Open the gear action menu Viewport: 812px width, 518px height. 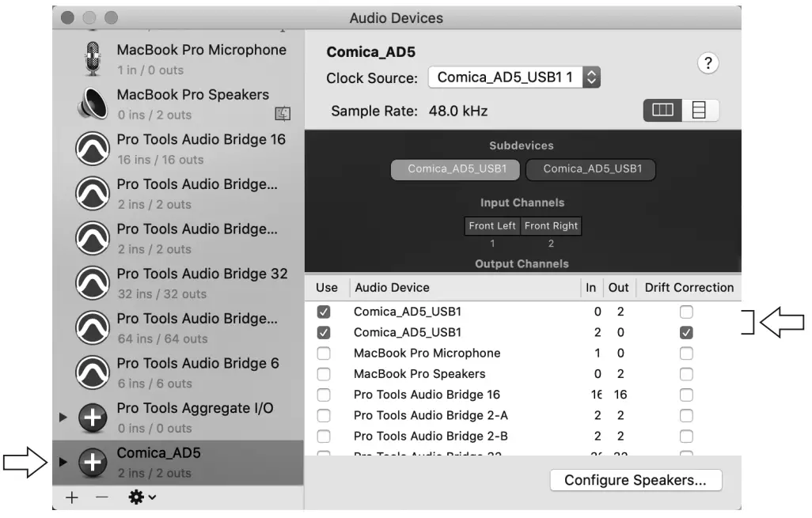point(138,498)
